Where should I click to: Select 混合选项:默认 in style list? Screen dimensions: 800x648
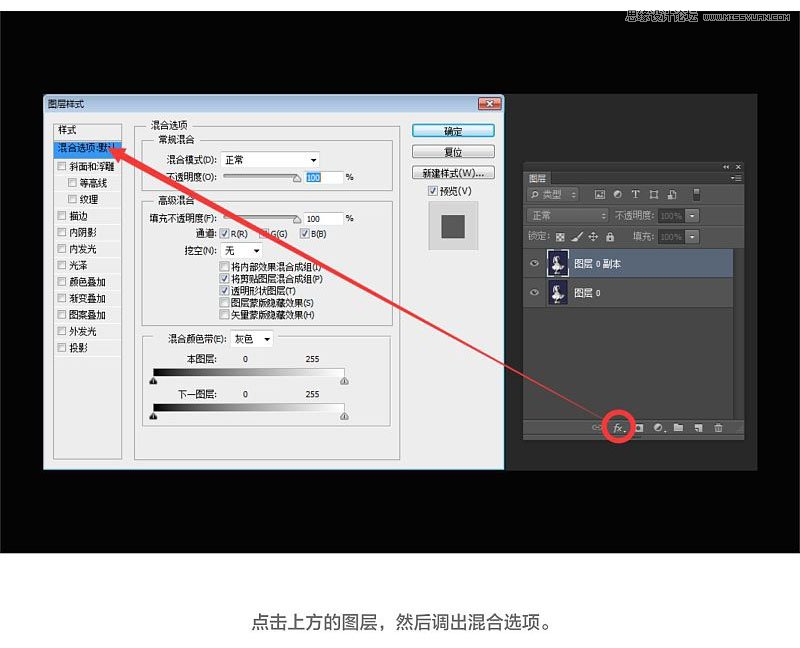pos(87,148)
